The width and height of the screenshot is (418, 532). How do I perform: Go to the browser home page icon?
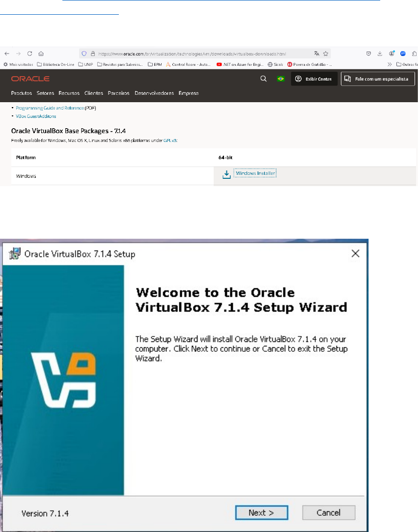pos(41,54)
